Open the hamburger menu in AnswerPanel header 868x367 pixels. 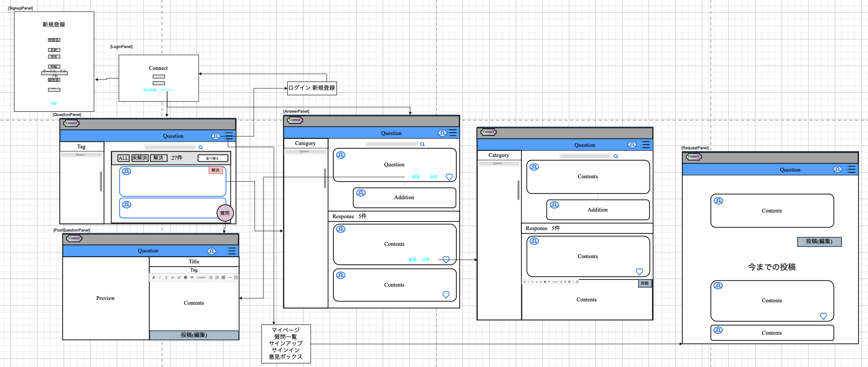(453, 133)
